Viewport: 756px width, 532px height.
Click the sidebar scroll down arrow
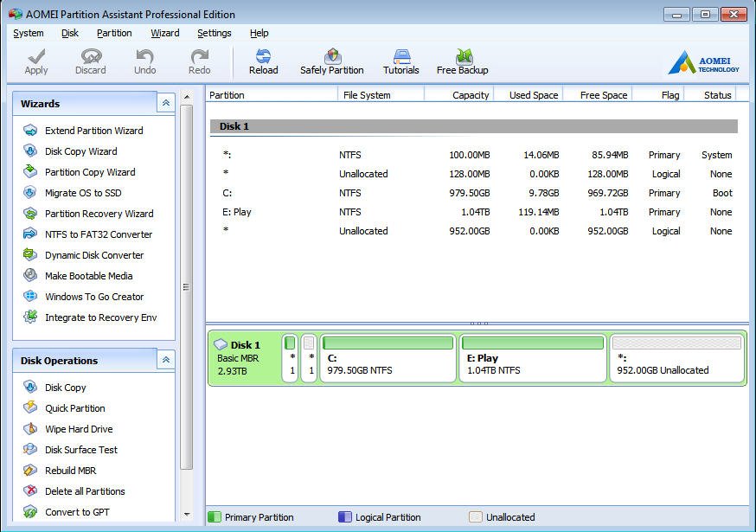[x=187, y=515]
